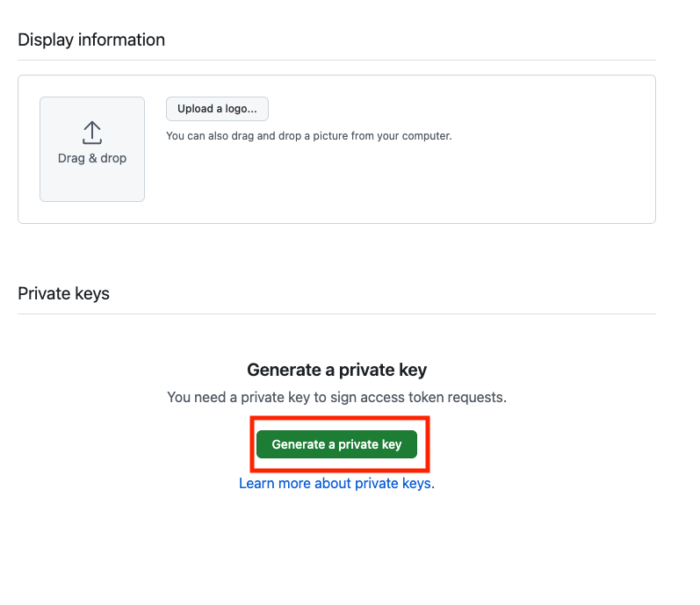Click the Display information section heading
This screenshot has height=605, width=700.
tap(91, 40)
